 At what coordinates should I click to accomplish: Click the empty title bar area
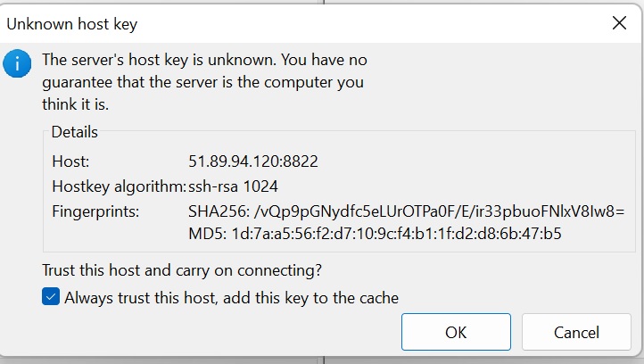point(357,24)
